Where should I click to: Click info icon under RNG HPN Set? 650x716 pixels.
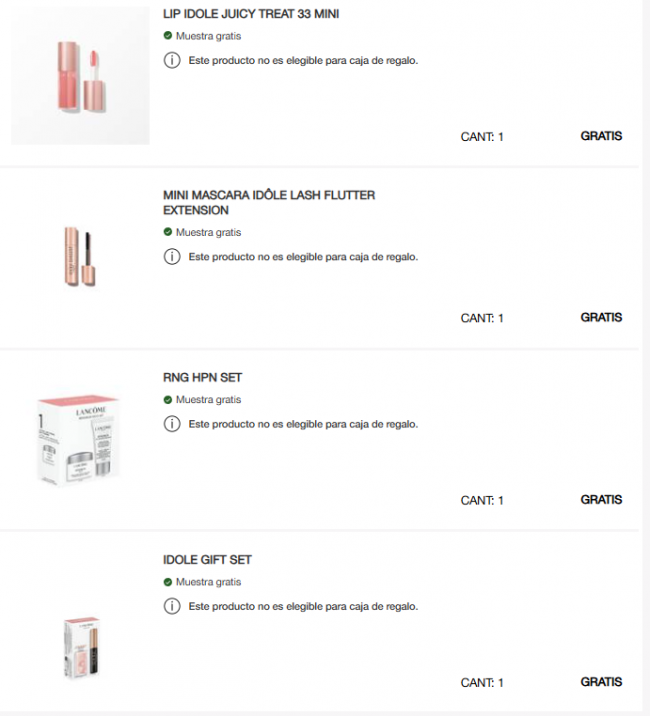pyautogui.click(x=171, y=424)
